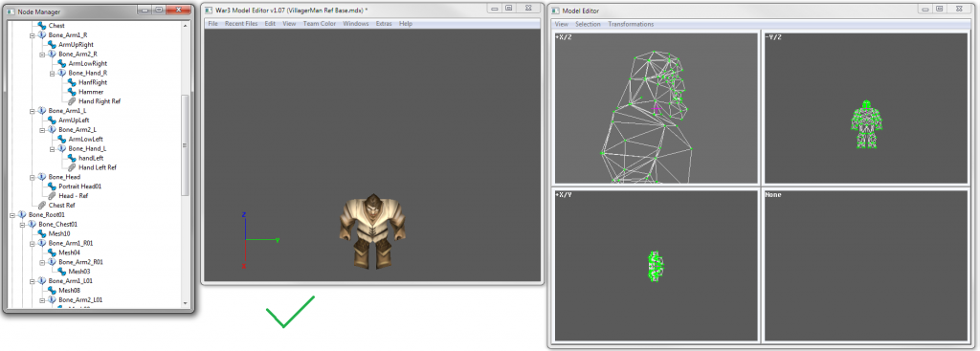Image resolution: width=980 pixels, height=351 pixels.
Task: Click the node icon beside Portrait Head01
Action: (52, 186)
